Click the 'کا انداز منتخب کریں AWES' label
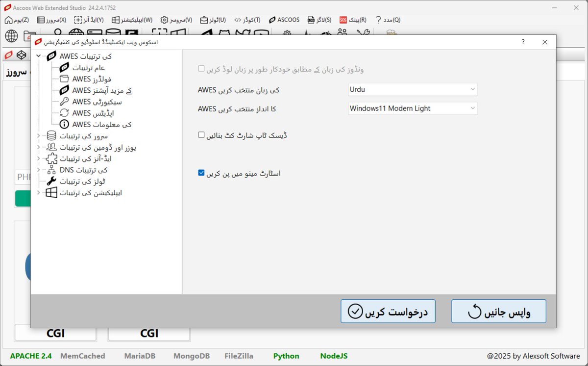This screenshot has width=588, height=366. point(237,109)
